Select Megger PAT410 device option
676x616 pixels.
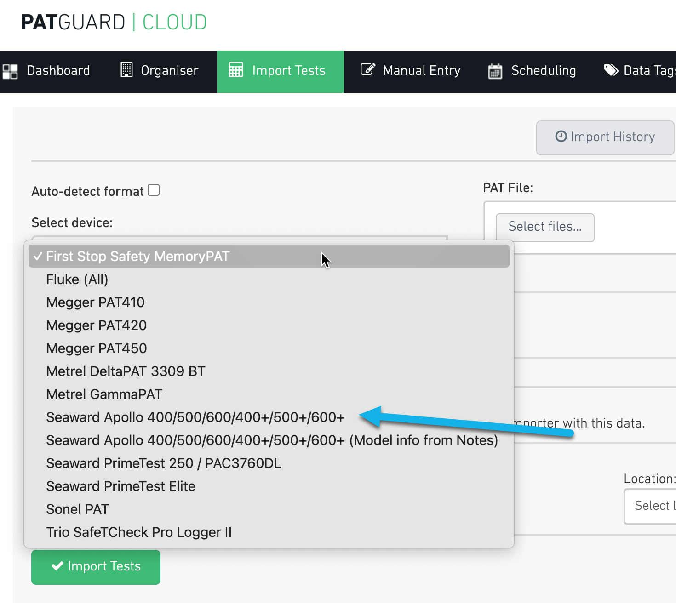click(269, 302)
